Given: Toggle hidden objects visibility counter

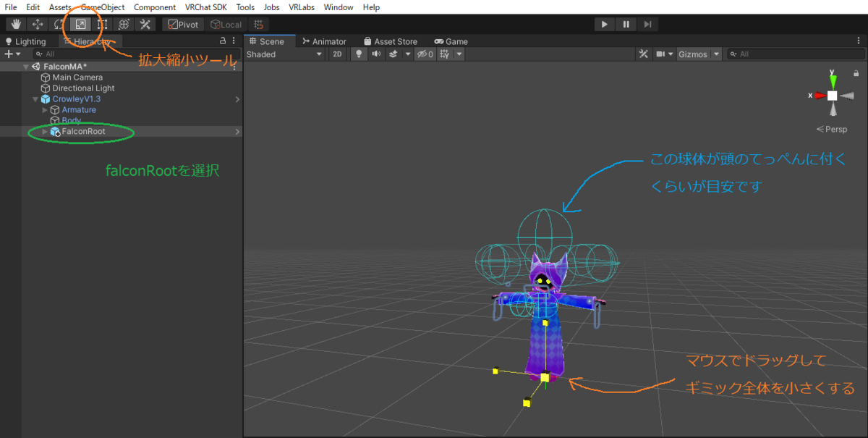Looking at the screenshot, I should pyautogui.click(x=425, y=54).
